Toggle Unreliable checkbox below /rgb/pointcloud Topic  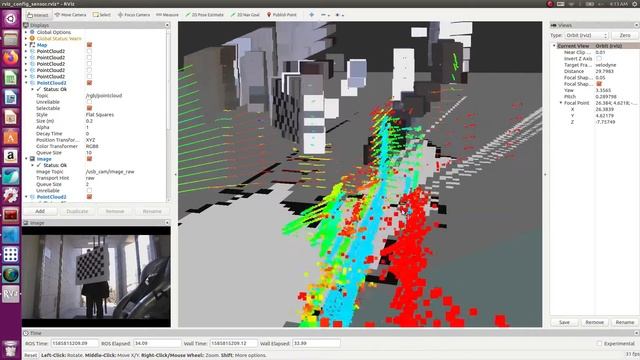pyautogui.click(x=89, y=102)
